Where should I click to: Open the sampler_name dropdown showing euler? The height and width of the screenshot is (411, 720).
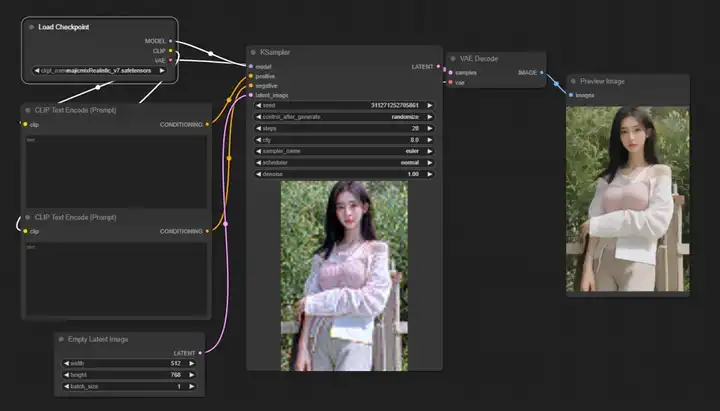344,151
